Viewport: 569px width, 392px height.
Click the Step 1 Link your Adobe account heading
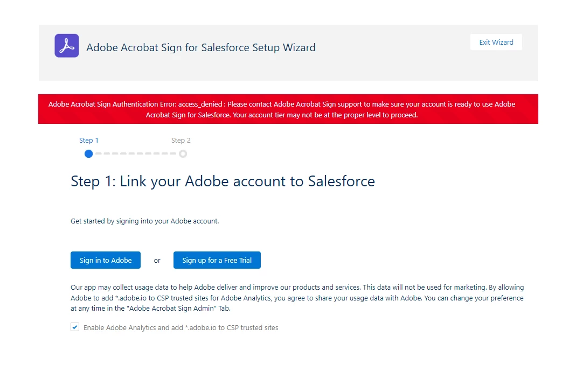223,181
